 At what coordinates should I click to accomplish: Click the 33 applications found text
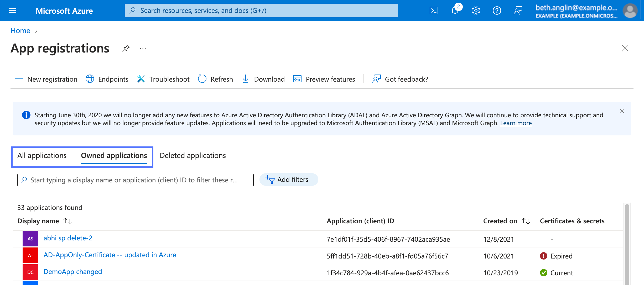pyautogui.click(x=50, y=208)
